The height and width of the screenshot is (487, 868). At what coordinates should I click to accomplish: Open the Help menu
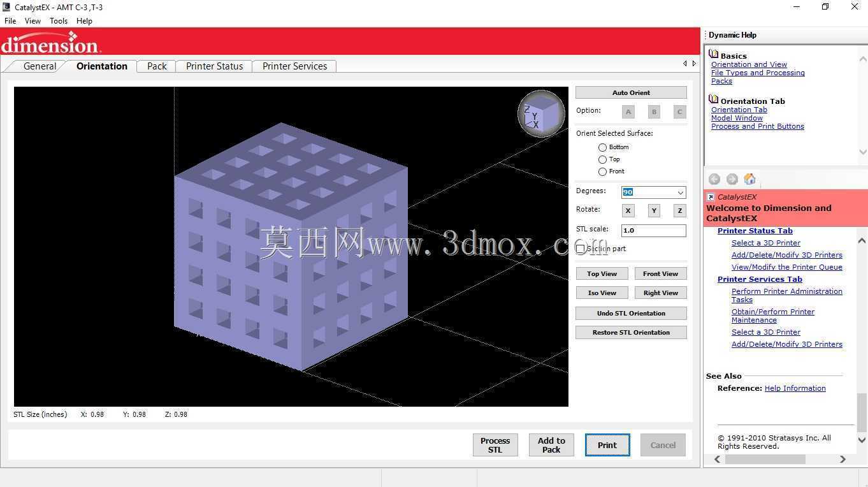pyautogui.click(x=85, y=21)
